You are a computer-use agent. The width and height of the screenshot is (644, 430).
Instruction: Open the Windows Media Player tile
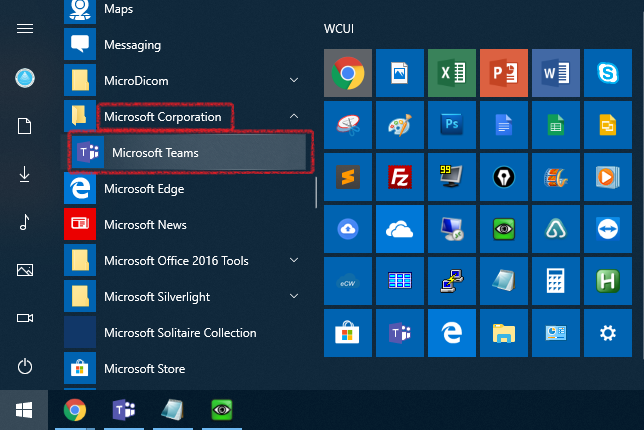coord(608,177)
